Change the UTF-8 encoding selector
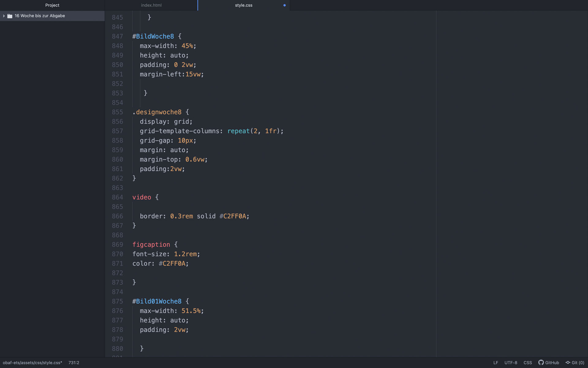588x368 pixels. tap(511, 362)
